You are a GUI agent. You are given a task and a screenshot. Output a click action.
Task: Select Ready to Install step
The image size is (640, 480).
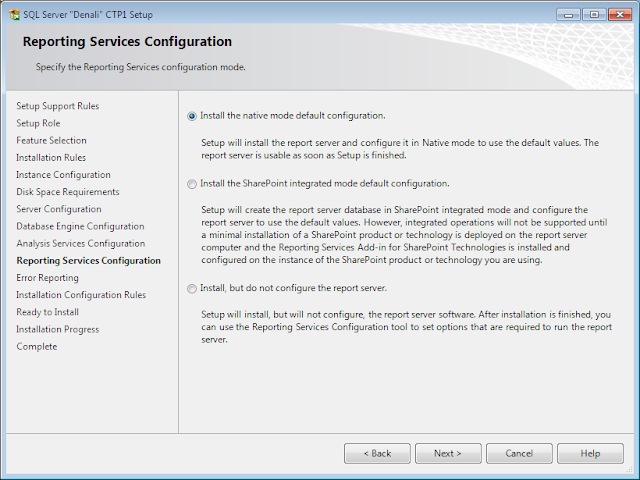pos(47,312)
